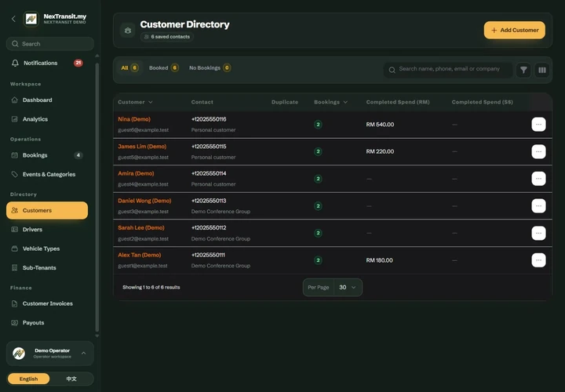Click email guest5@example.test
The image size is (565, 392).
[x=143, y=158]
